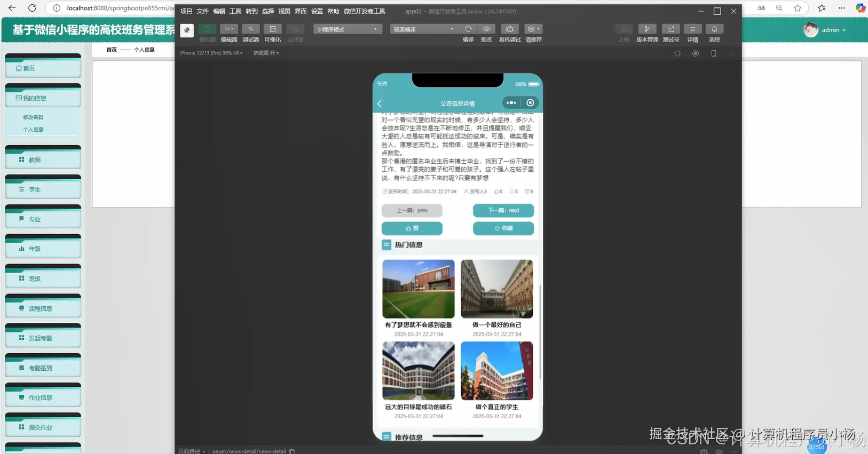Open the 文件 menu
The image size is (868, 454).
[x=203, y=11]
